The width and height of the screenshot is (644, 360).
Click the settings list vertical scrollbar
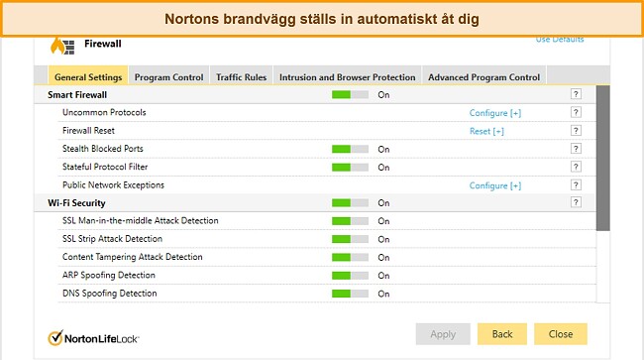[x=603, y=159]
